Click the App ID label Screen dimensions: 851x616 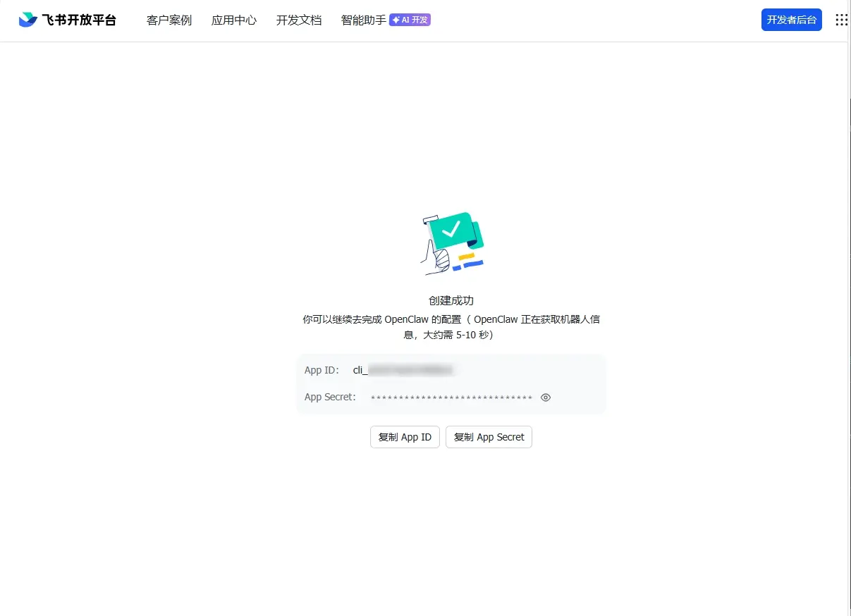(x=322, y=369)
